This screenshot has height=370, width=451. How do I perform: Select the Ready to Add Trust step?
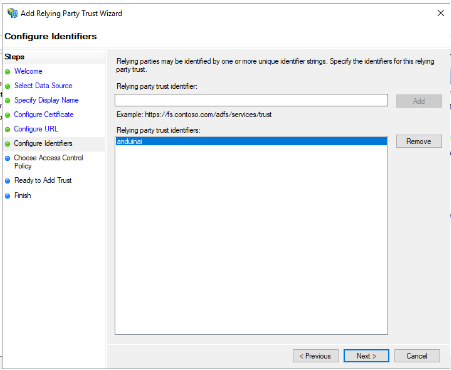coord(43,180)
